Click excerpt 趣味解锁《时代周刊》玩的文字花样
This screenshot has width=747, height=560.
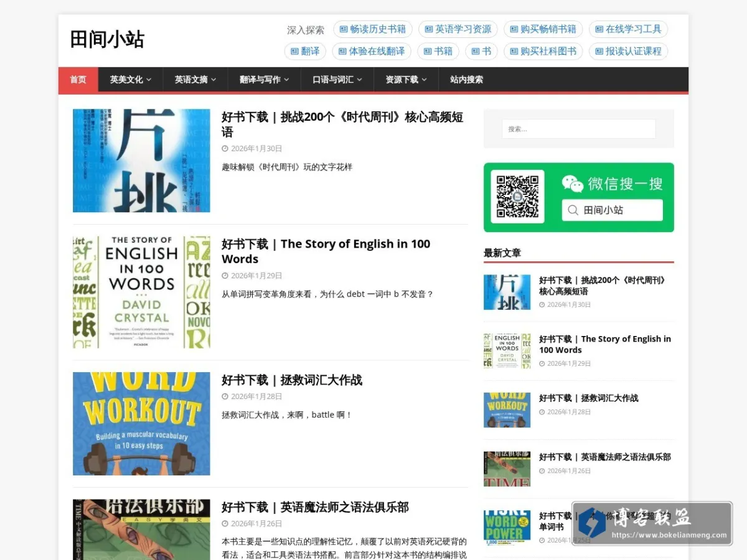[x=287, y=167]
